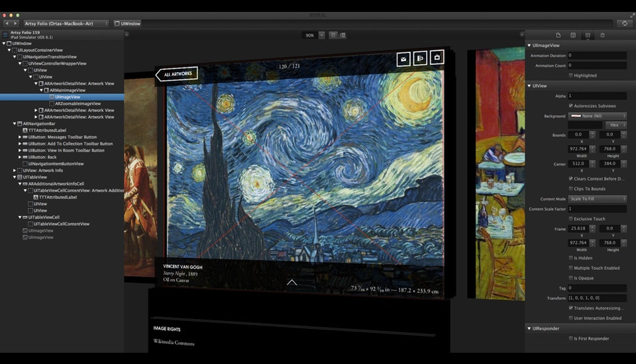Open the Artsy Folio app selector dropdown
This screenshot has height=364, width=636.
tap(66, 24)
